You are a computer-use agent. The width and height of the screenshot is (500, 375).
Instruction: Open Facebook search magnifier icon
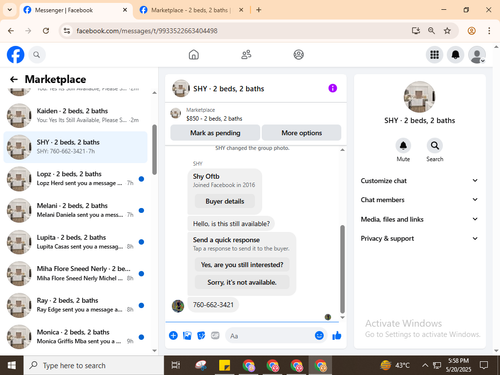pyautogui.click(x=37, y=55)
